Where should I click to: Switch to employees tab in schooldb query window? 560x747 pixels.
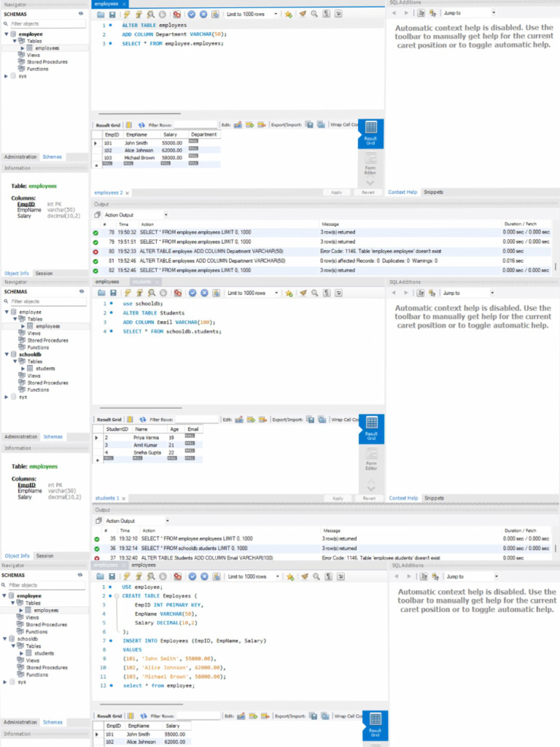coord(107,282)
